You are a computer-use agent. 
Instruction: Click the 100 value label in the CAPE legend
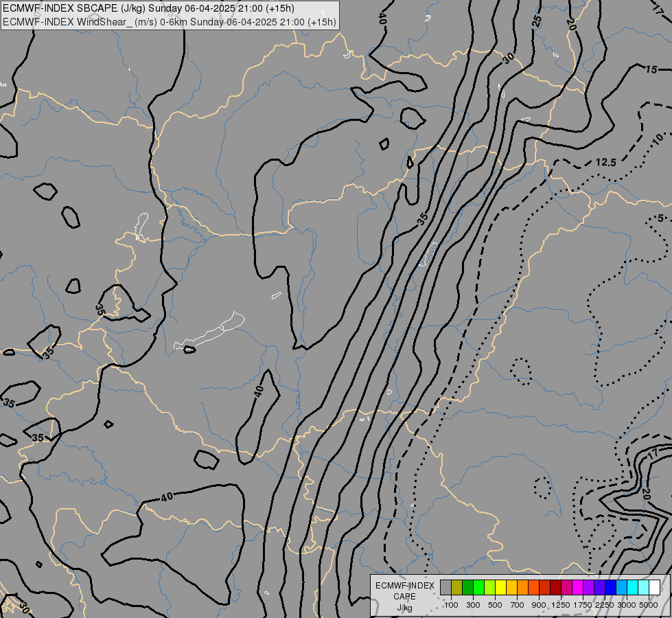click(451, 605)
